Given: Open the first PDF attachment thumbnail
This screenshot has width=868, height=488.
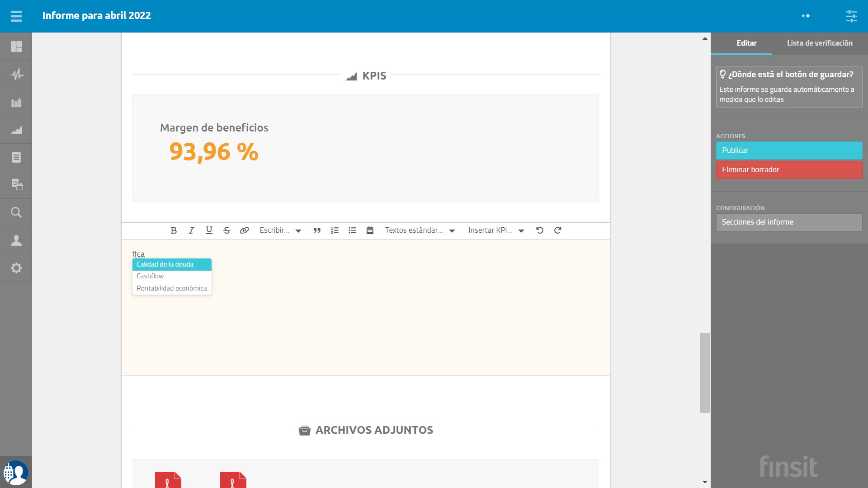Looking at the screenshot, I should pos(168,480).
